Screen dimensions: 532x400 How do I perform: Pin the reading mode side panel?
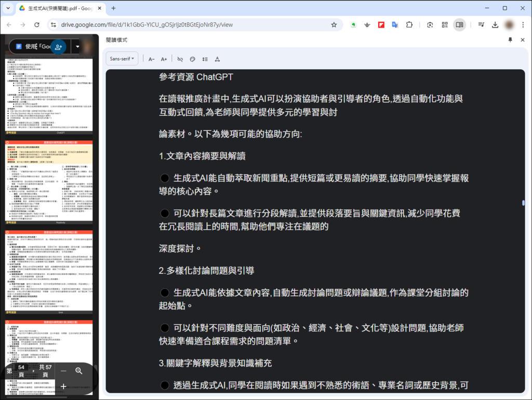pos(510,39)
